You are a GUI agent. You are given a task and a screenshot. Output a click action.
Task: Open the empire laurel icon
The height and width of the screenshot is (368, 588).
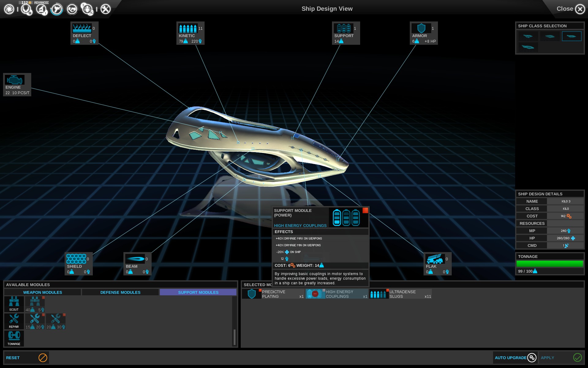coord(26,9)
